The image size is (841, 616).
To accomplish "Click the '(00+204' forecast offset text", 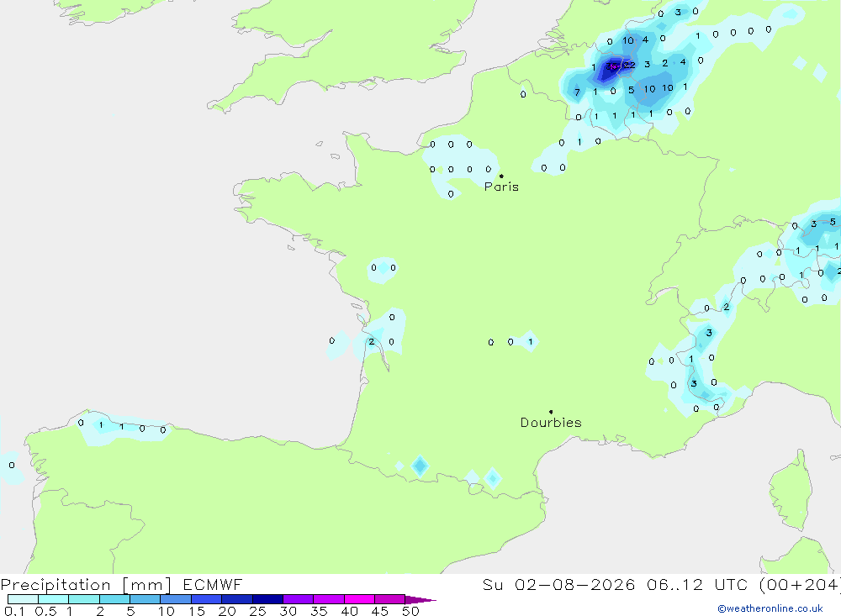I will click(800, 584).
